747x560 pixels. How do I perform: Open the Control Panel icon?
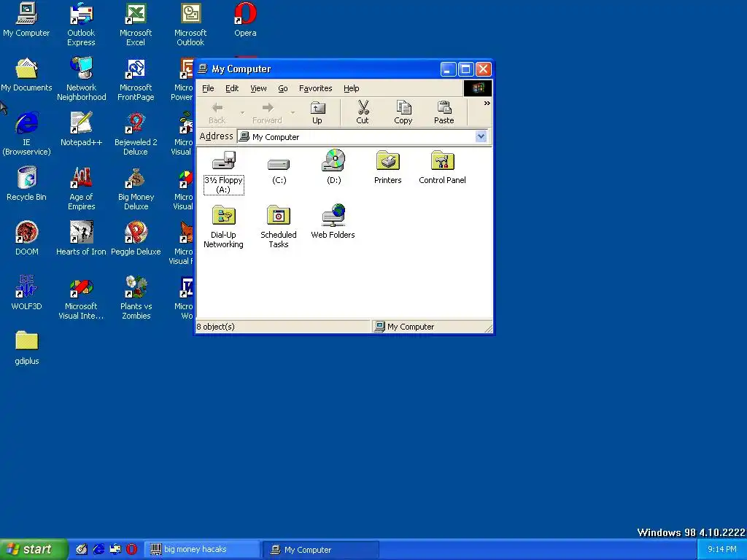click(x=442, y=167)
